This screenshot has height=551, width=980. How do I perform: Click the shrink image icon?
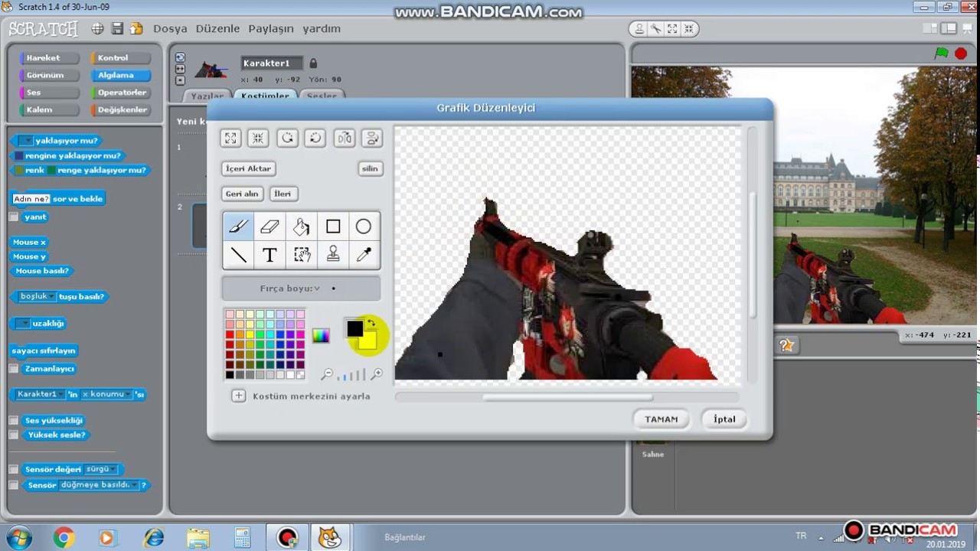coord(258,138)
